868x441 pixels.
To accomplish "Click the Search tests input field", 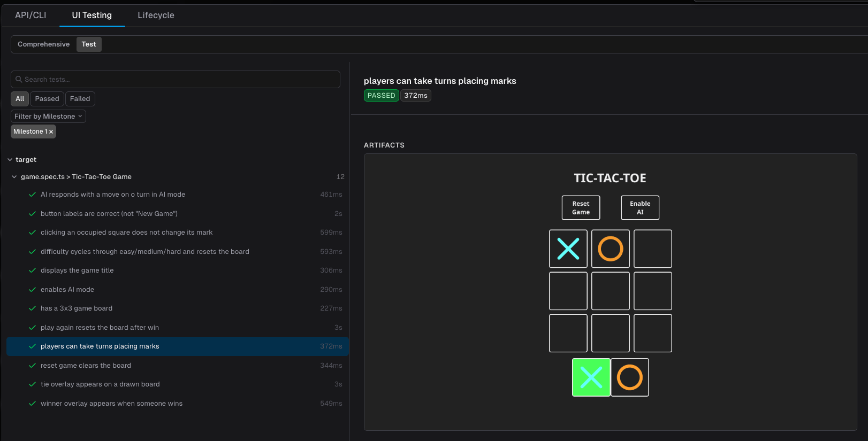I will click(x=176, y=80).
